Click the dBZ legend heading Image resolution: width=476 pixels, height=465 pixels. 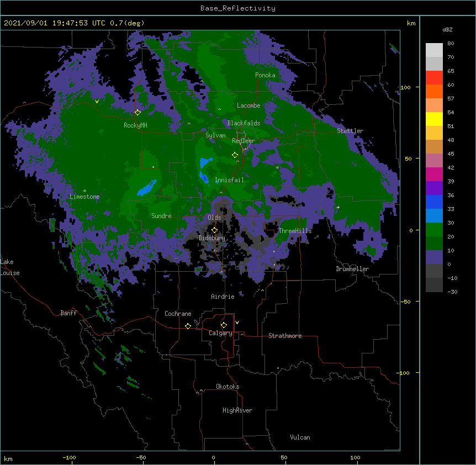click(447, 29)
